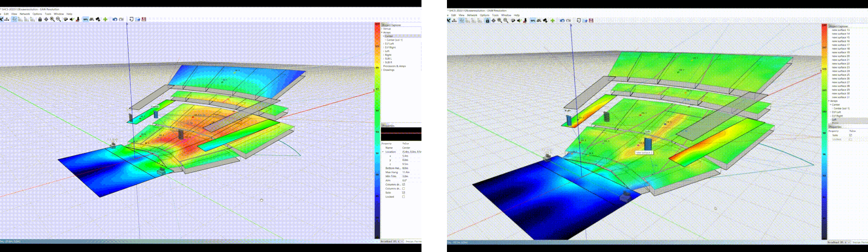Click the save floppy icon in the right window toolbar
The width and height of the screenshot is (868, 252).
591,20
